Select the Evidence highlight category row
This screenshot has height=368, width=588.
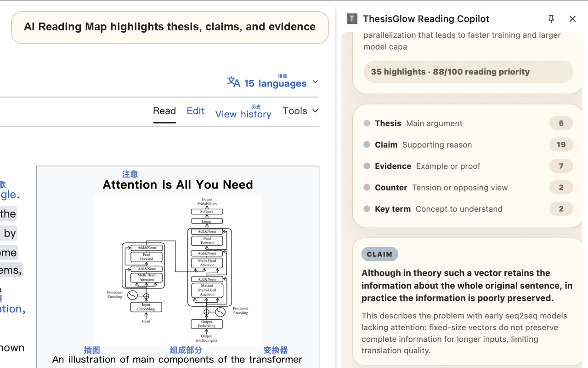point(468,166)
